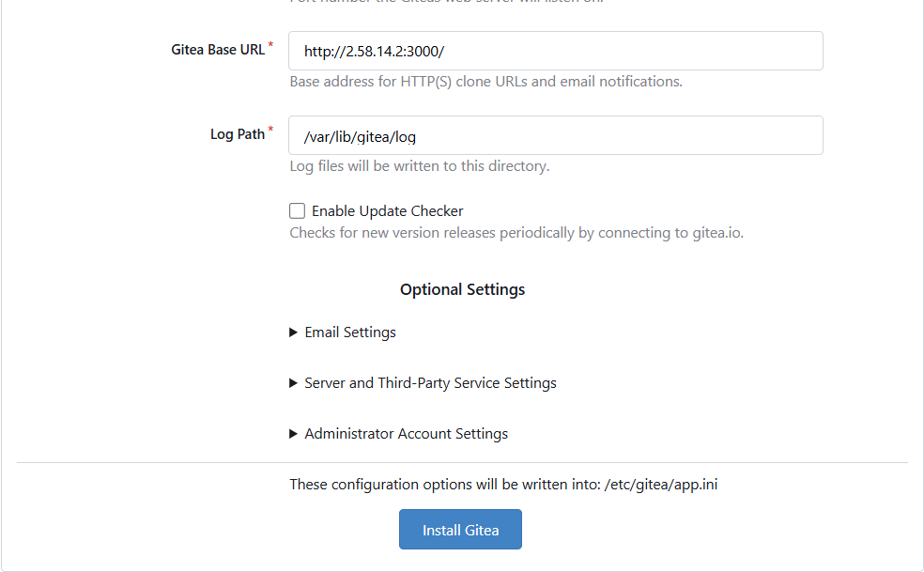Click the text 'Log files will be written to this directory.'
The height and width of the screenshot is (572, 924).
coord(419,166)
